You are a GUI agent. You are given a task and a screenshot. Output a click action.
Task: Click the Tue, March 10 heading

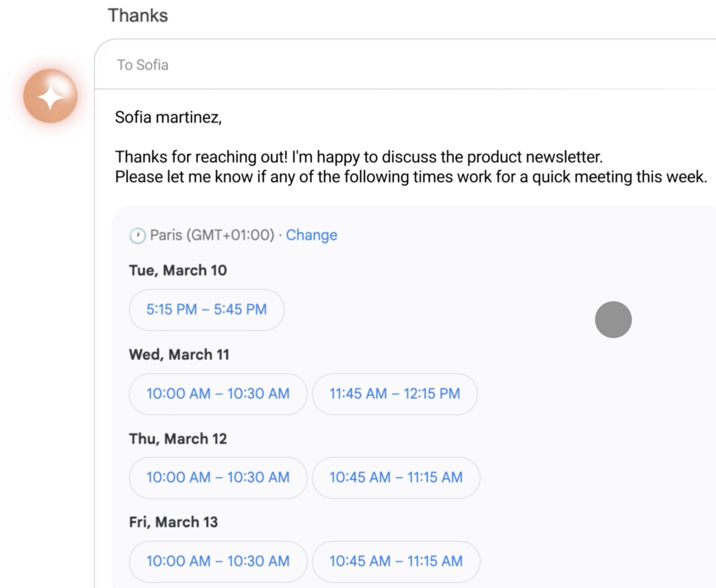(178, 270)
